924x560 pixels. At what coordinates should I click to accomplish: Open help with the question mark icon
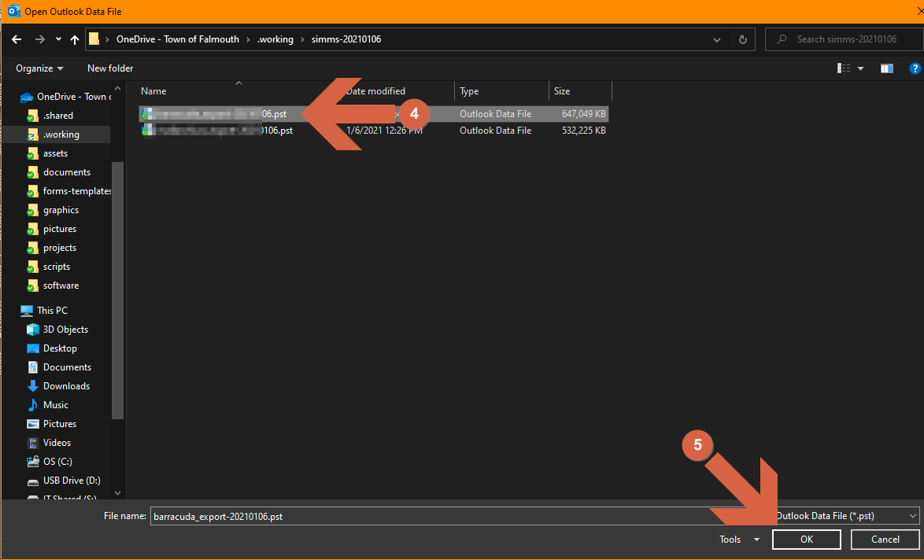[x=915, y=68]
